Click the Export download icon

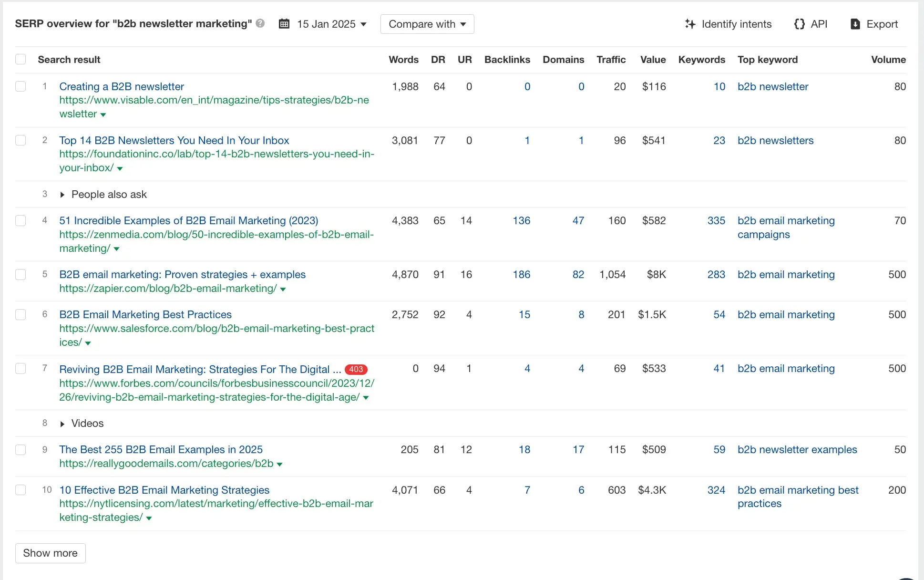[855, 24]
